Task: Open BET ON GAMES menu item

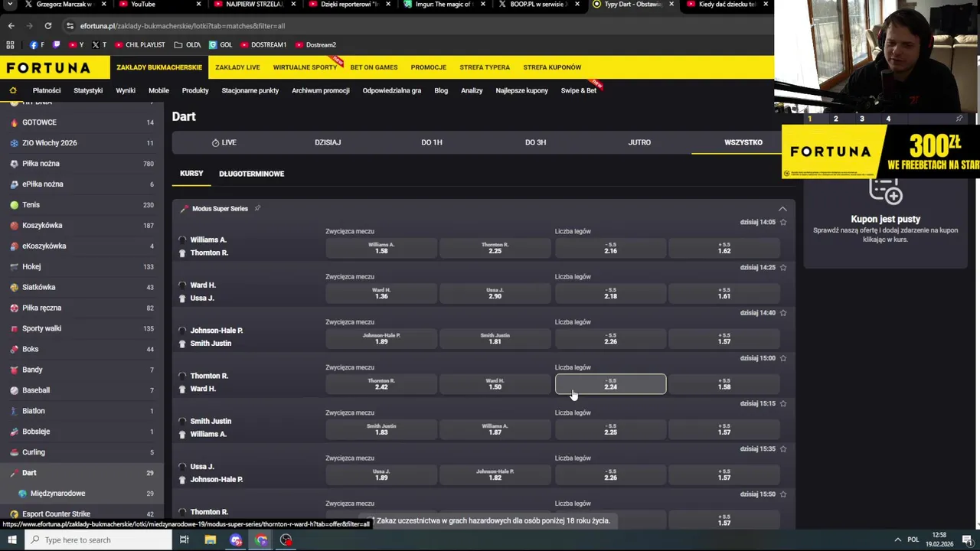Action: pos(374,67)
